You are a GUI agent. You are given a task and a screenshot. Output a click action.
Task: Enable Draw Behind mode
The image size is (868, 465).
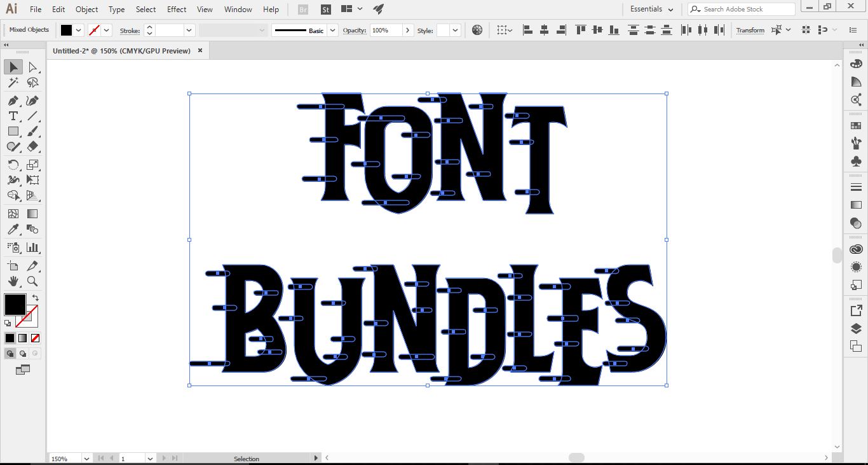tap(23, 354)
